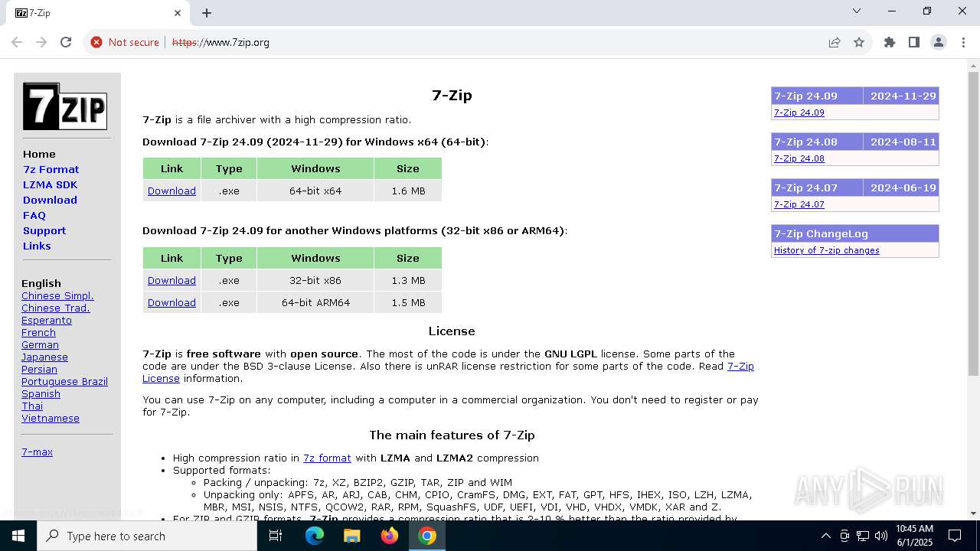
Task: Download the 64-bit x64 exe
Action: coord(171,191)
